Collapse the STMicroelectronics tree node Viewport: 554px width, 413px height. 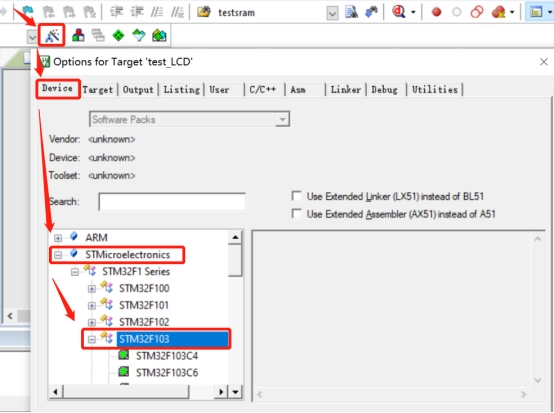click(58, 255)
